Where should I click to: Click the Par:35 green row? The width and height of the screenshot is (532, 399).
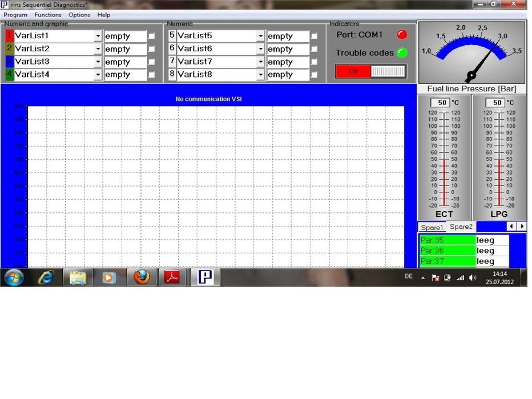click(x=448, y=240)
